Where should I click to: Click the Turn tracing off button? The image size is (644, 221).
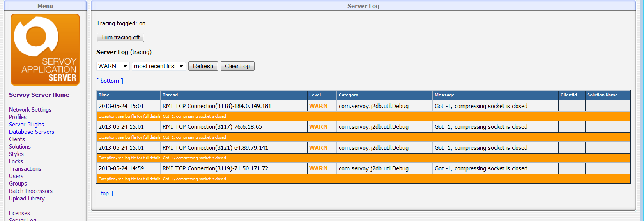click(120, 37)
